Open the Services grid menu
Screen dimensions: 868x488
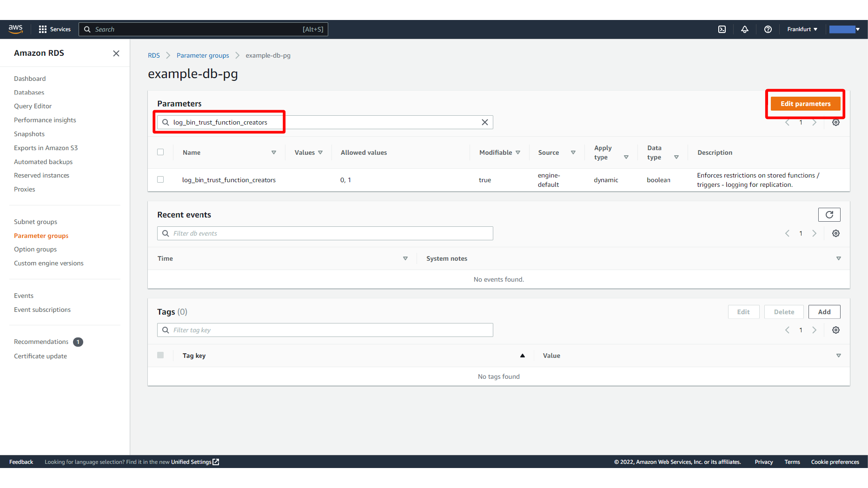tap(54, 29)
